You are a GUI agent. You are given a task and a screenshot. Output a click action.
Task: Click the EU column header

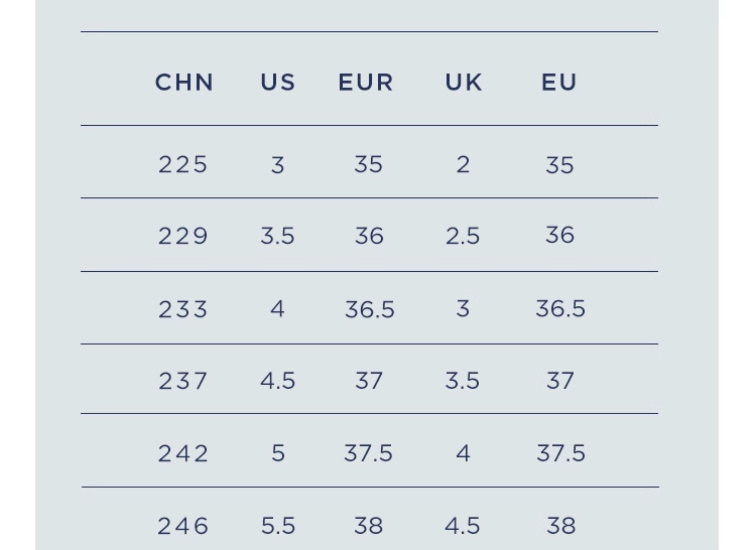(559, 82)
